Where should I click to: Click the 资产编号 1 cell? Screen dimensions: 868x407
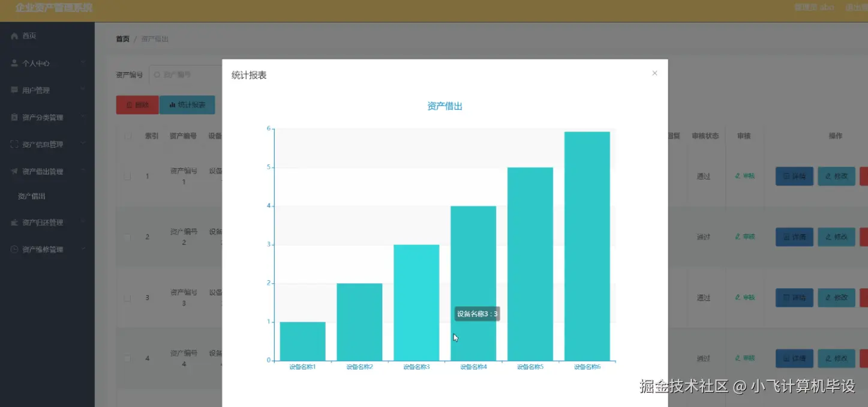click(x=184, y=176)
